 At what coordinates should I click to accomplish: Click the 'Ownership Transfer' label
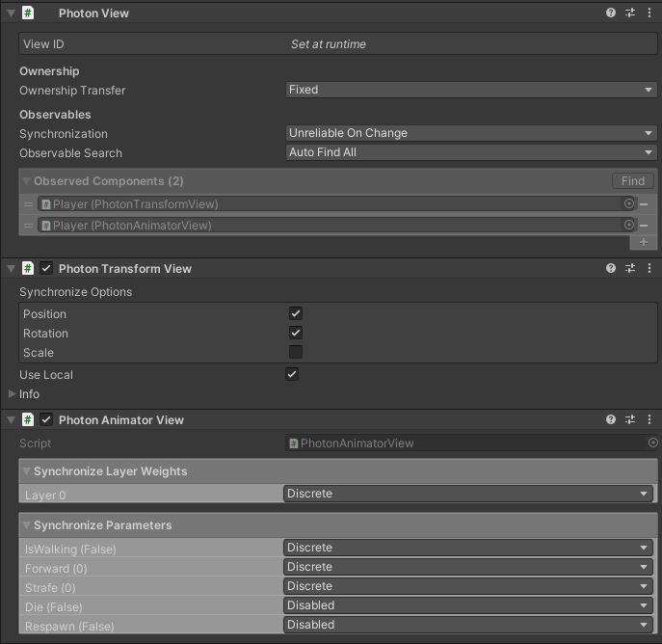click(x=72, y=91)
